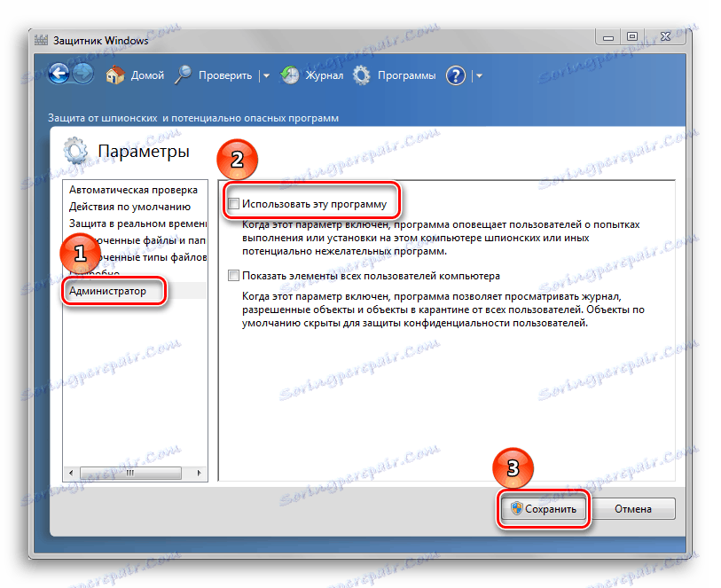Click the shield icon on Сохранить button
This screenshot has height=588, width=721.
517,508
